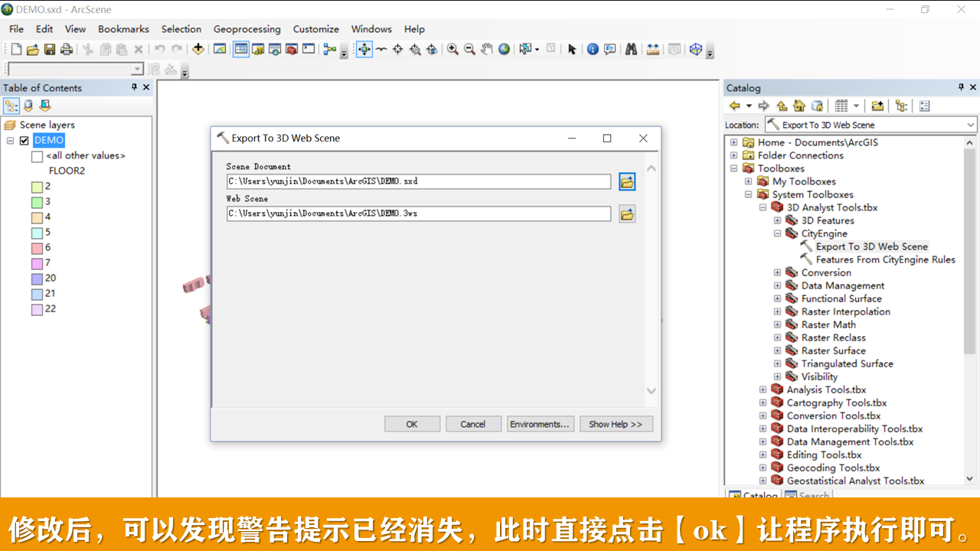Collapse the CityEngine toolset
Screen dimensions: 980x551
(777, 233)
